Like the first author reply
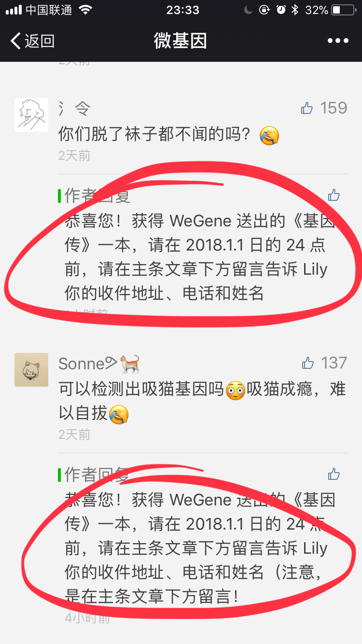Viewport: 362px width, 644px height. [334, 195]
